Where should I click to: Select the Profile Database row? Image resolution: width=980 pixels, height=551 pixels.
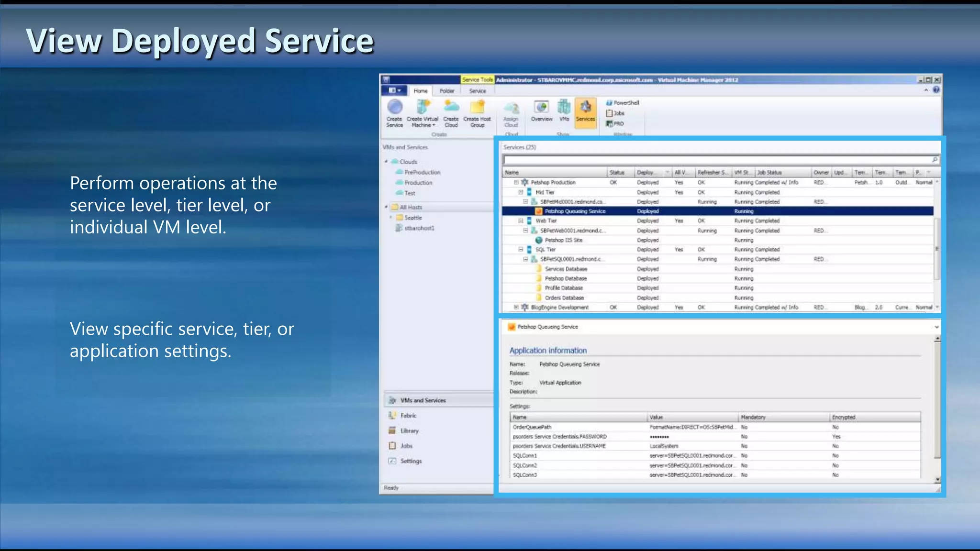coord(718,288)
